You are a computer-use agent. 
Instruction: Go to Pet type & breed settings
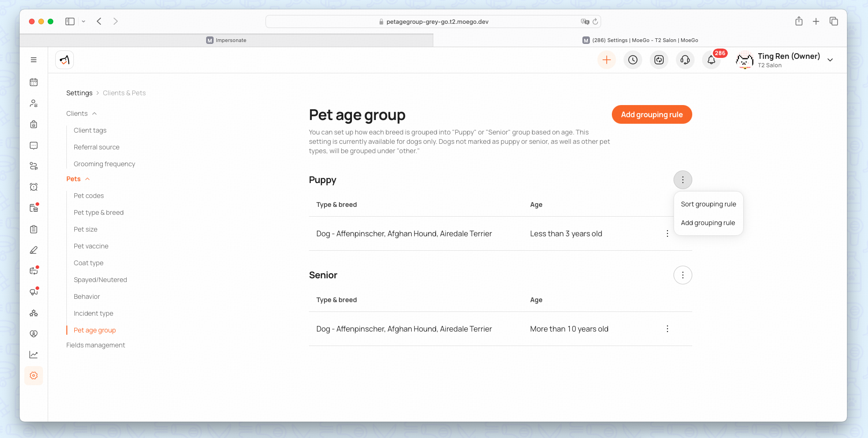pyautogui.click(x=99, y=212)
